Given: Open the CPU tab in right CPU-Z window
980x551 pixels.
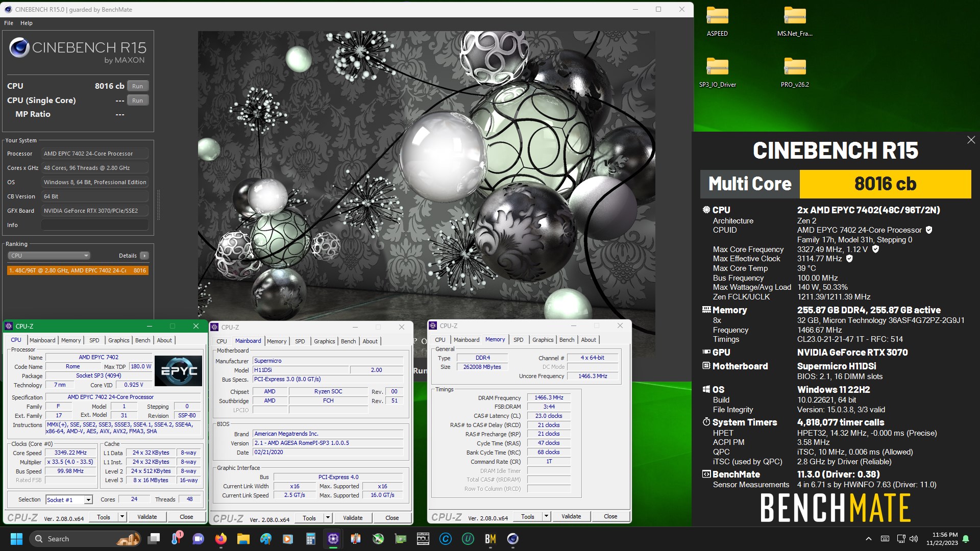Looking at the screenshot, I should 440,340.
